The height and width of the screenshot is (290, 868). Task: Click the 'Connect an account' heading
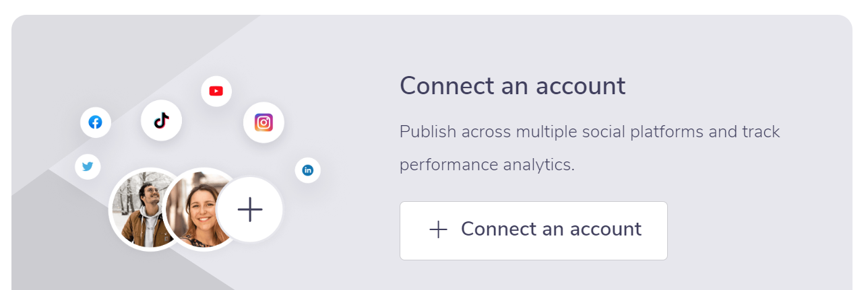[513, 86]
